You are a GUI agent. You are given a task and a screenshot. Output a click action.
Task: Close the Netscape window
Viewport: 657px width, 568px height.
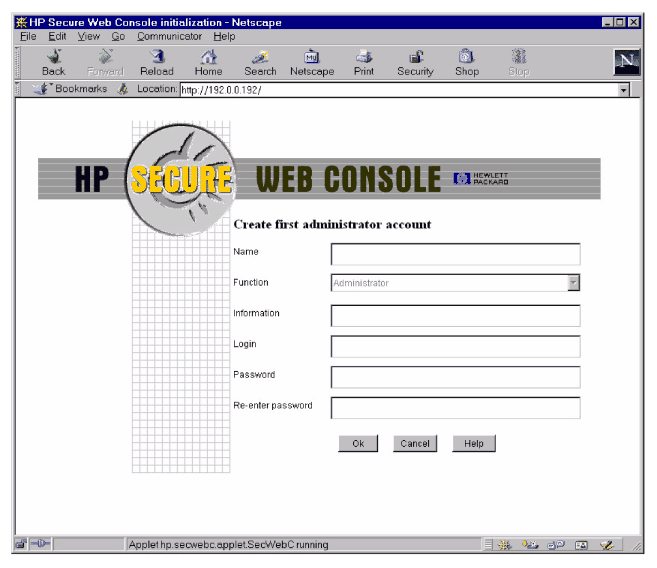coord(634,22)
